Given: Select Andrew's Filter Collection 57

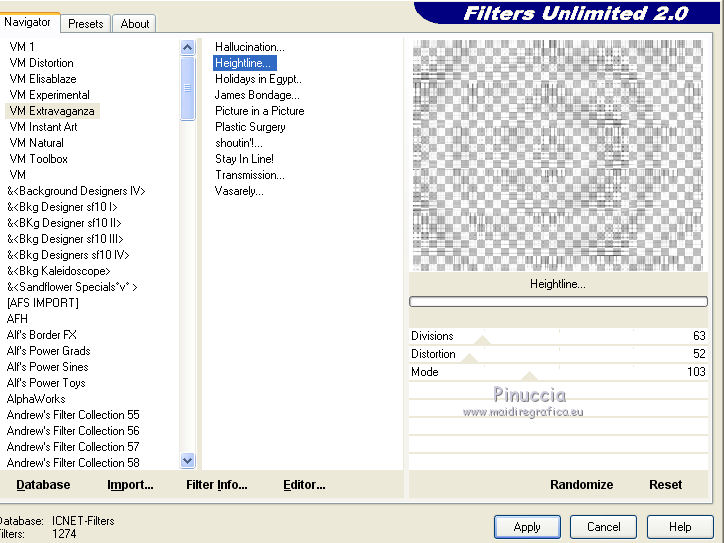Looking at the screenshot, I should (x=73, y=447).
